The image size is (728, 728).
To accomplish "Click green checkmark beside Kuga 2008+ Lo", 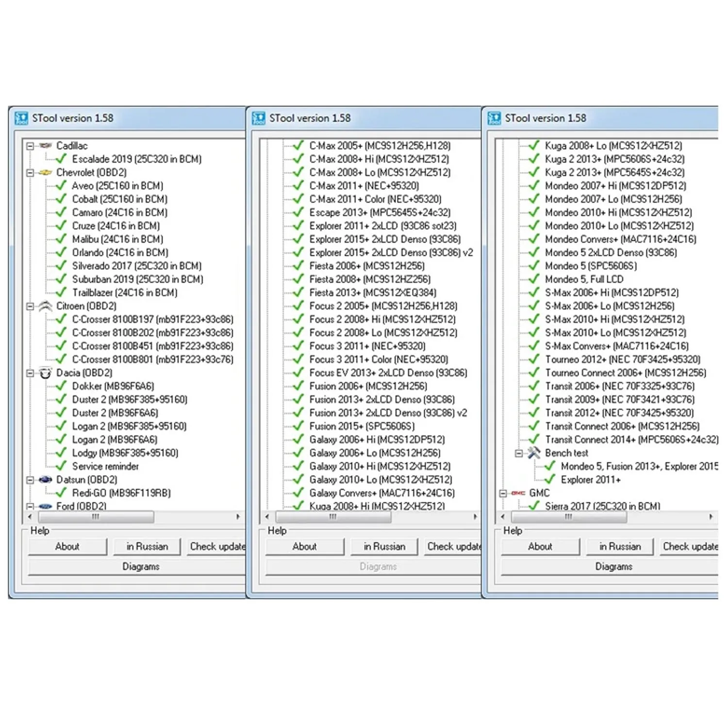I will point(534,145).
